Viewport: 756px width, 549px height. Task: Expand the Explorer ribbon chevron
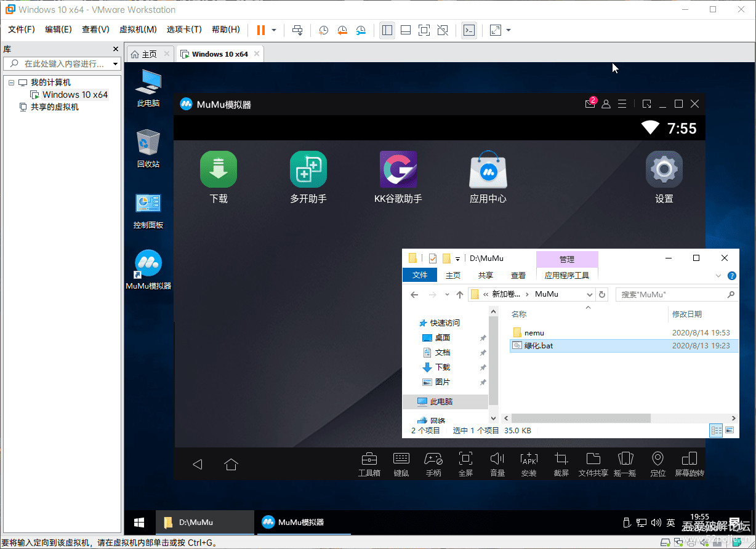[x=718, y=276]
